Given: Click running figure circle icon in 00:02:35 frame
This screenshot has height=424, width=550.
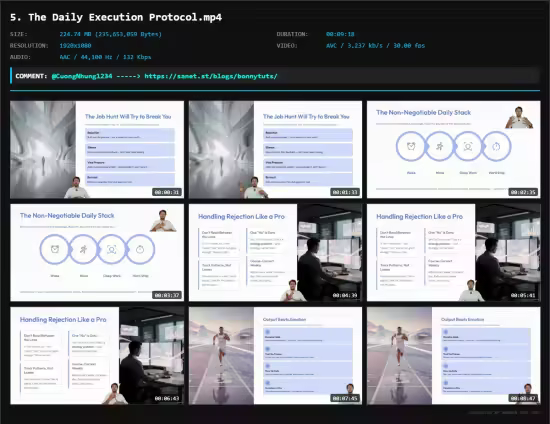Looking at the screenshot, I should tap(439, 146).
